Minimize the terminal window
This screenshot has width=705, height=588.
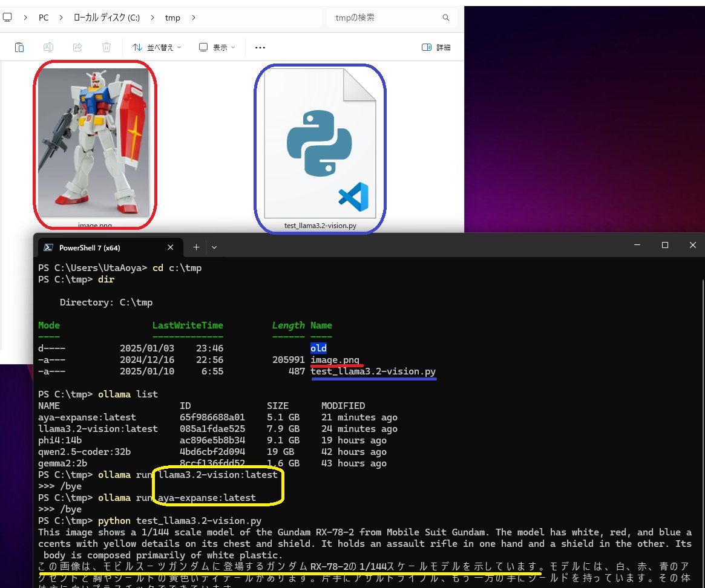pos(637,245)
